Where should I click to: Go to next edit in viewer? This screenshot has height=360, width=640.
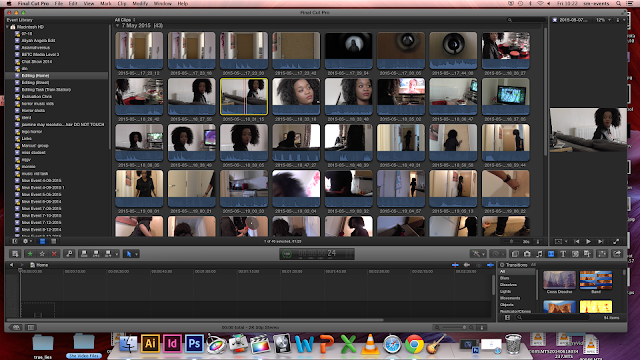pyautogui.click(x=600, y=242)
